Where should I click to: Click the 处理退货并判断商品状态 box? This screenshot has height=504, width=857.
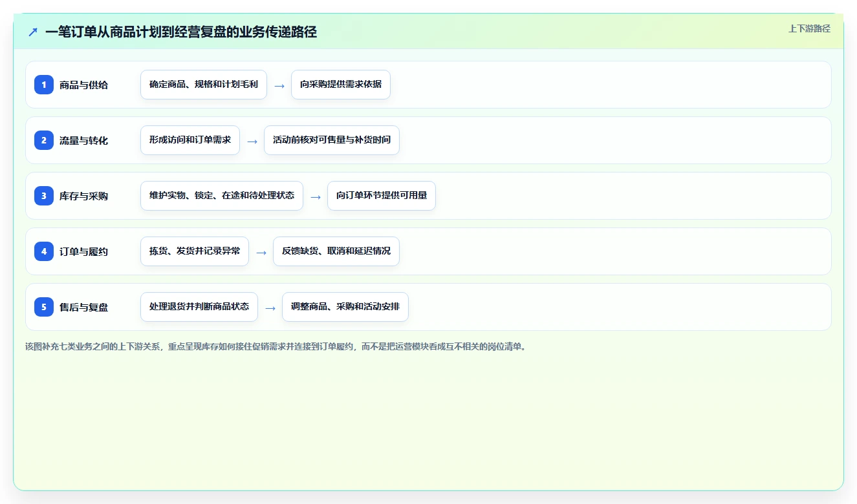(199, 307)
